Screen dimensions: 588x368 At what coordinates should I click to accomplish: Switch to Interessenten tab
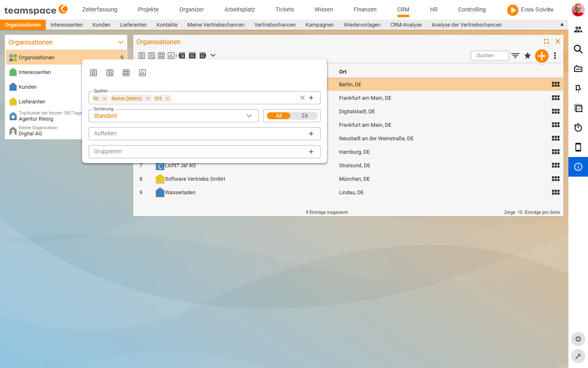click(67, 25)
